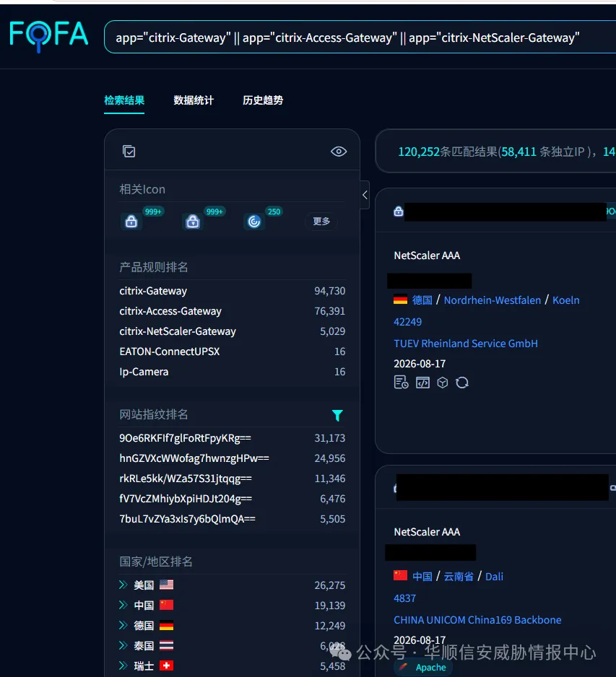Click the Chinese flag in second result

tap(401, 575)
